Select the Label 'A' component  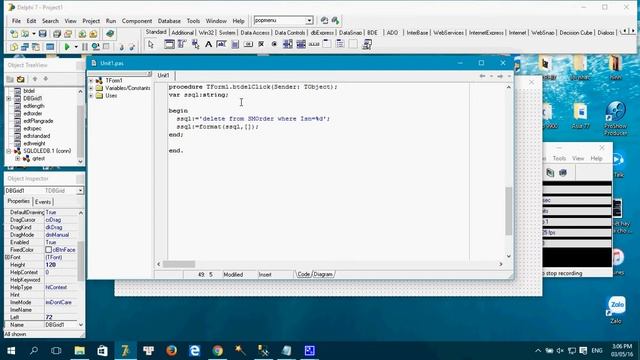[208, 44]
